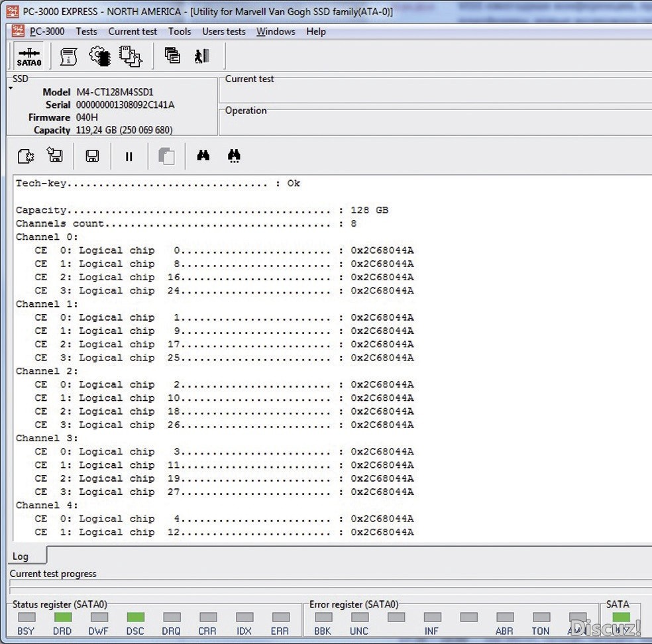Click the 'Channel 4:' header line
652x644 pixels.
pyautogui.click(x=47, y=505)
